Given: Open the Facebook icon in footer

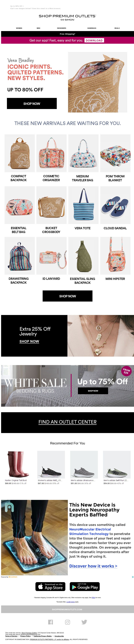Looking at the screenshot, I should point(50,622).
